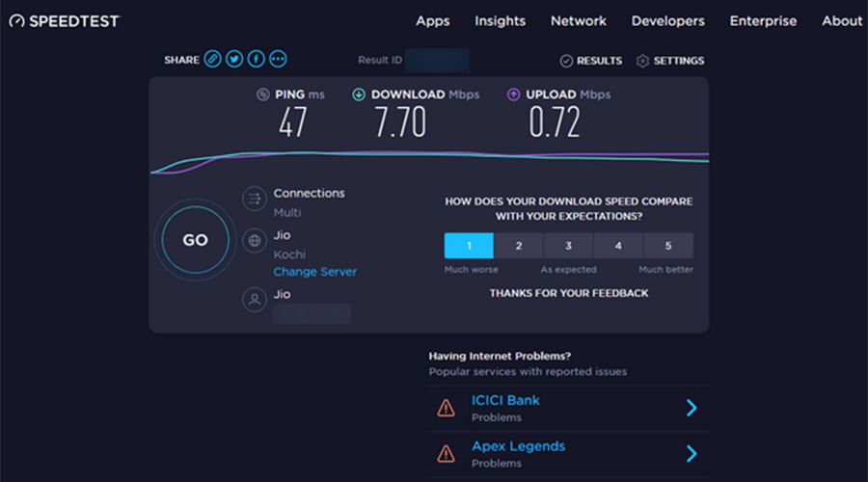Viewport: 868px width, 482px height.
Task: Open the Network menu
Action: [x=579, y=20]
